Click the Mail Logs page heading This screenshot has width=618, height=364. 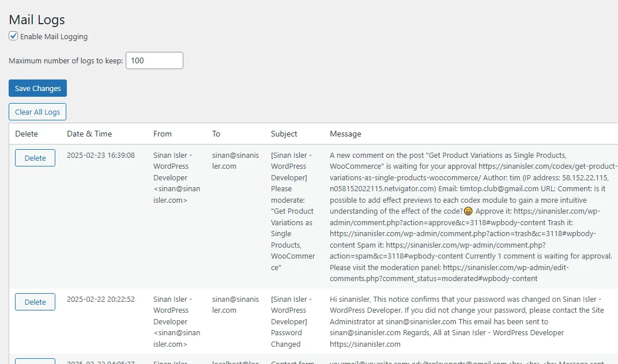[37, 20]
